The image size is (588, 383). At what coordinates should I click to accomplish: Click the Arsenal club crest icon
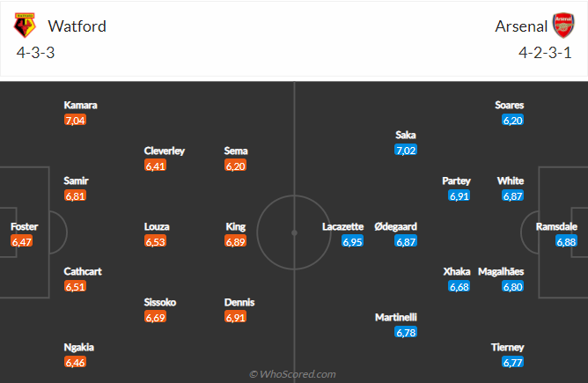pyautogui.click(x=563, y=26)
